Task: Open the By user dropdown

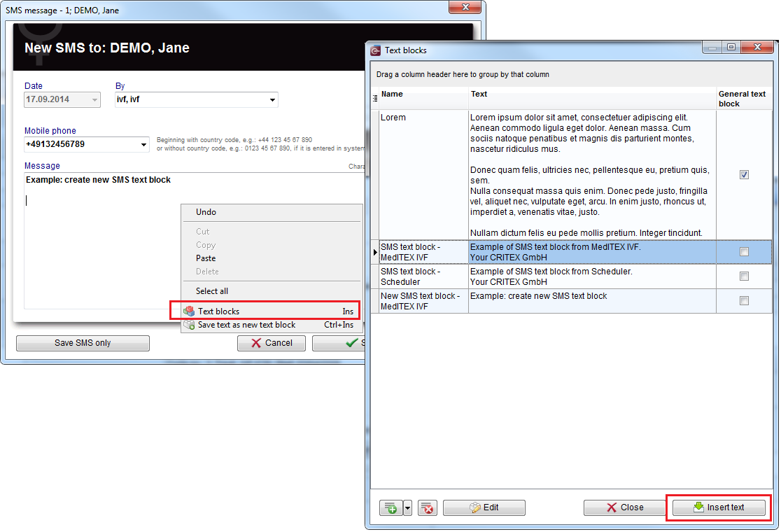Action: click(x=272, y=100)
